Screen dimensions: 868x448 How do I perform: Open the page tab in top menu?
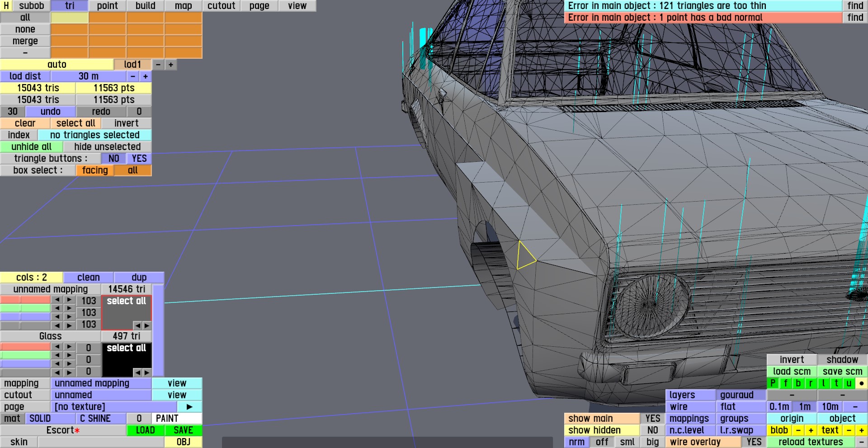tap(259, 6)
